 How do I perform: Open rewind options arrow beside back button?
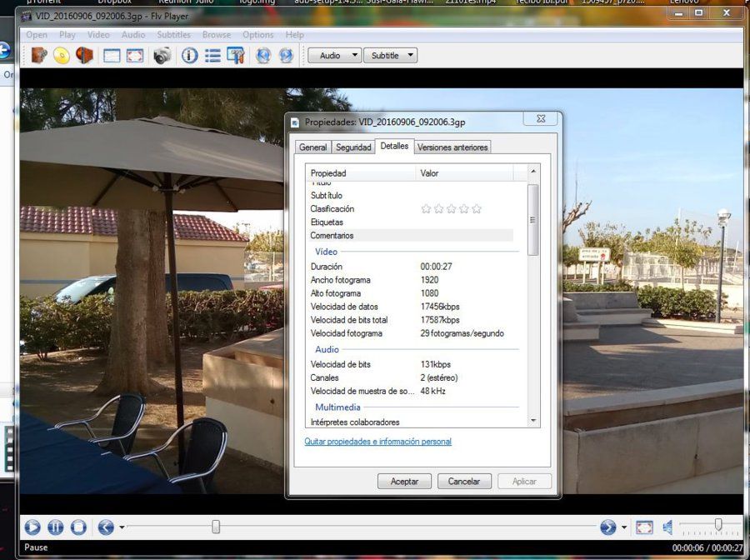coord(122,527)
